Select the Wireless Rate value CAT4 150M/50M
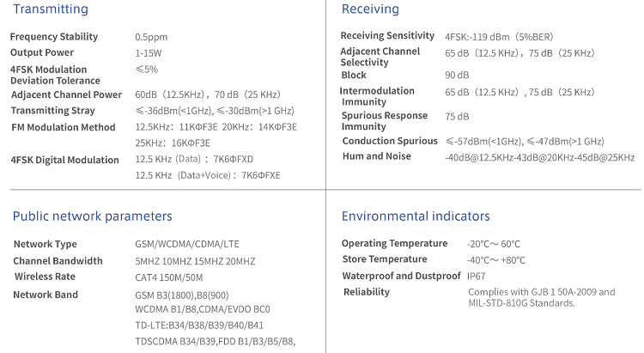This screenshot has height=353, width=644. (169, 277)
